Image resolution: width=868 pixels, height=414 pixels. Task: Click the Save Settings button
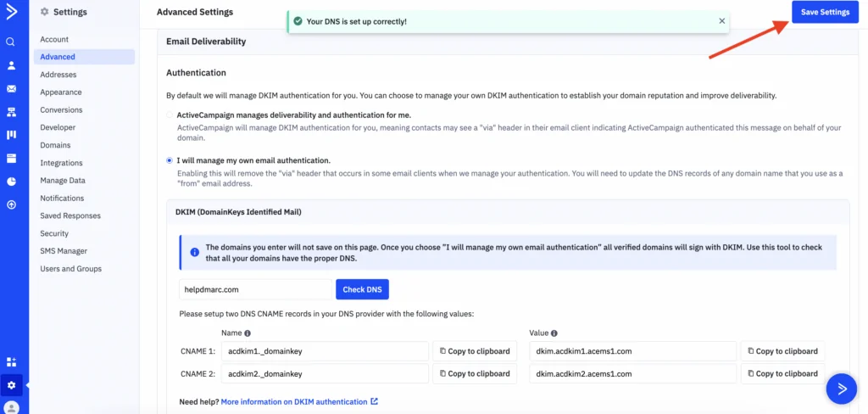click(825, 12)
